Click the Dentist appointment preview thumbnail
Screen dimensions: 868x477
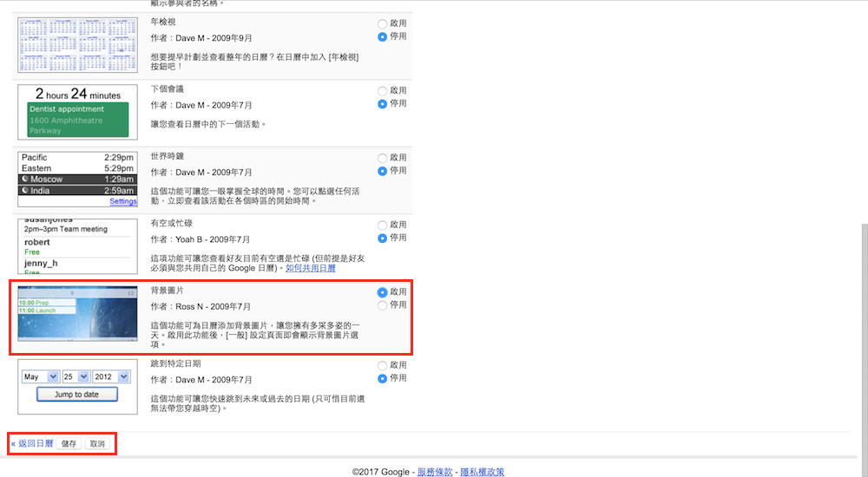[x=77, y=113]
